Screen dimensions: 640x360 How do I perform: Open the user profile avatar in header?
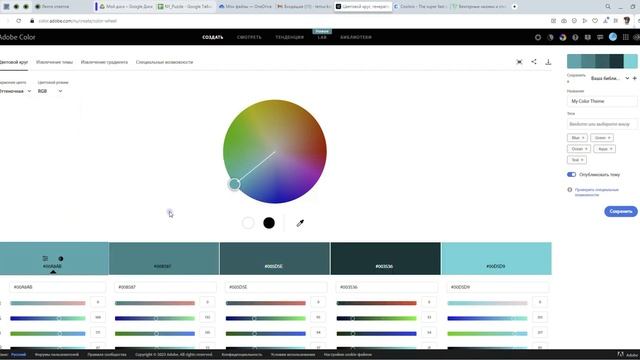[613, 37]
